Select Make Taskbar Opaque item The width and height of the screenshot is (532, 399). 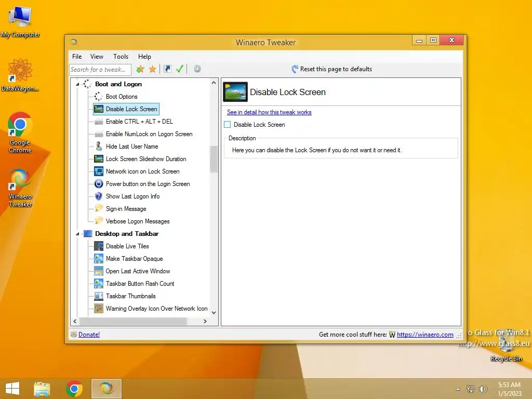click(134, 259)
